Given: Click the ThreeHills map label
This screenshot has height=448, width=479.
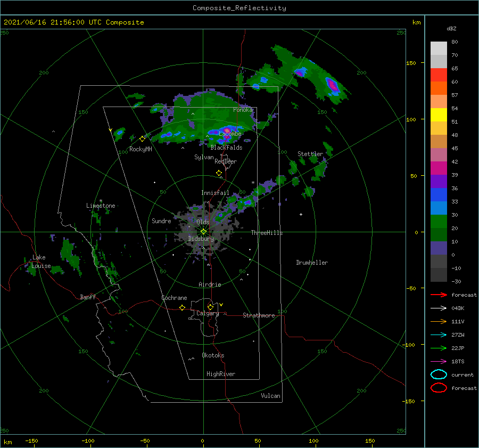Looking at the screenshot, I should pyautogui.click(x=267, y=233).
